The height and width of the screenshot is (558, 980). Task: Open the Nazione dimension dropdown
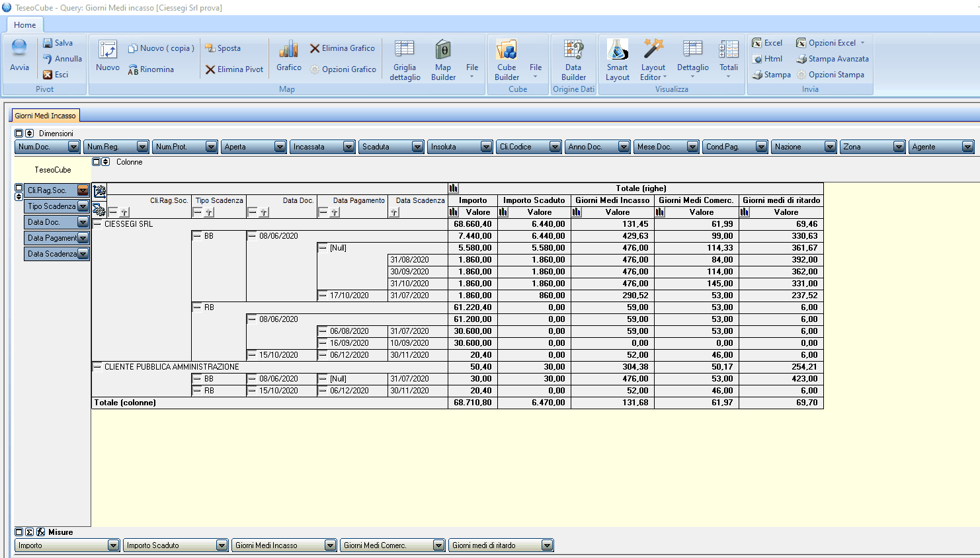(830, 147)
